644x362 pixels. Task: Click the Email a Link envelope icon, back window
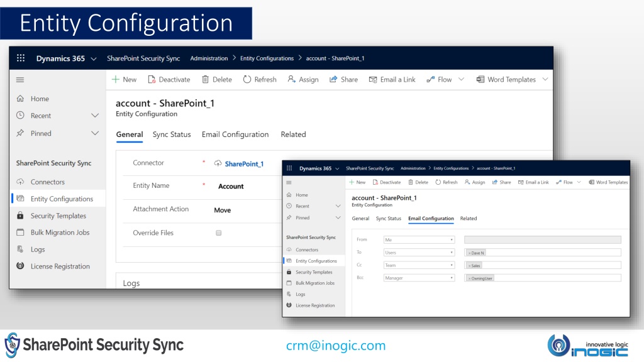pyautogui.click(x=373, y=80)
